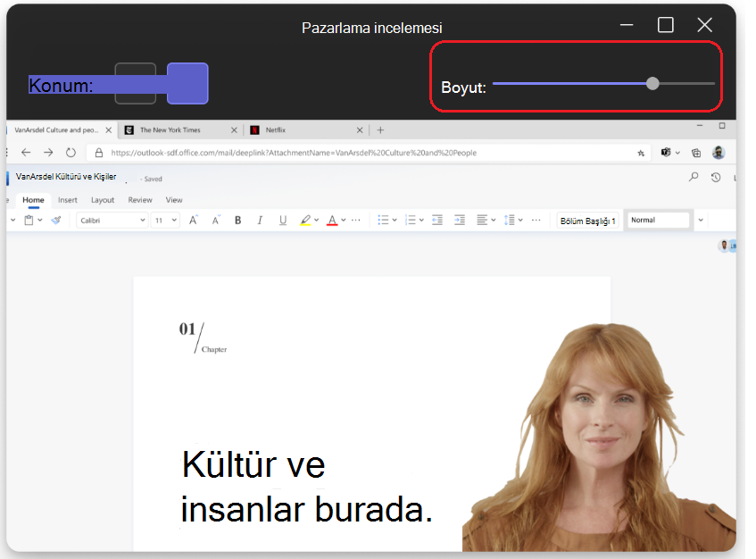Select the Format Painter tool

coord(56,221)
